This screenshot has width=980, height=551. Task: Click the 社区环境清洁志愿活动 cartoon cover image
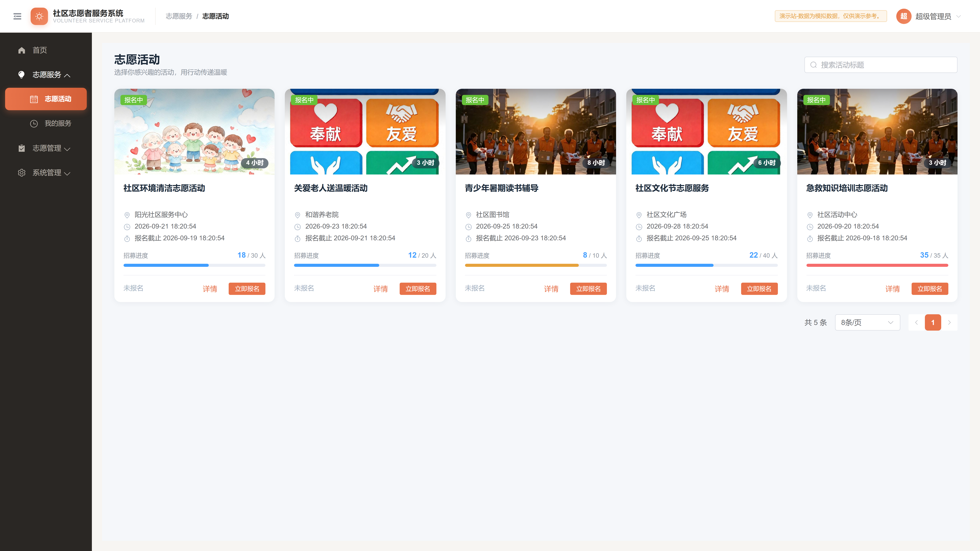[194, 132]
